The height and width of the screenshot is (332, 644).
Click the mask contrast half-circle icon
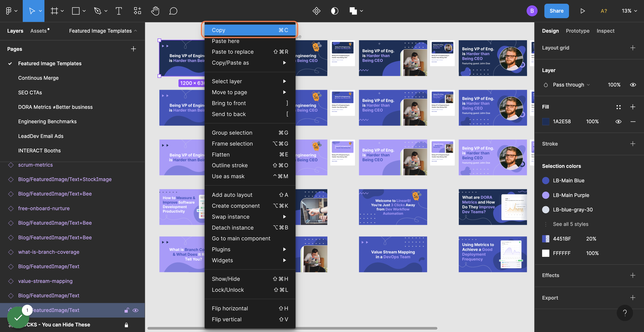(x=334, y=11)
